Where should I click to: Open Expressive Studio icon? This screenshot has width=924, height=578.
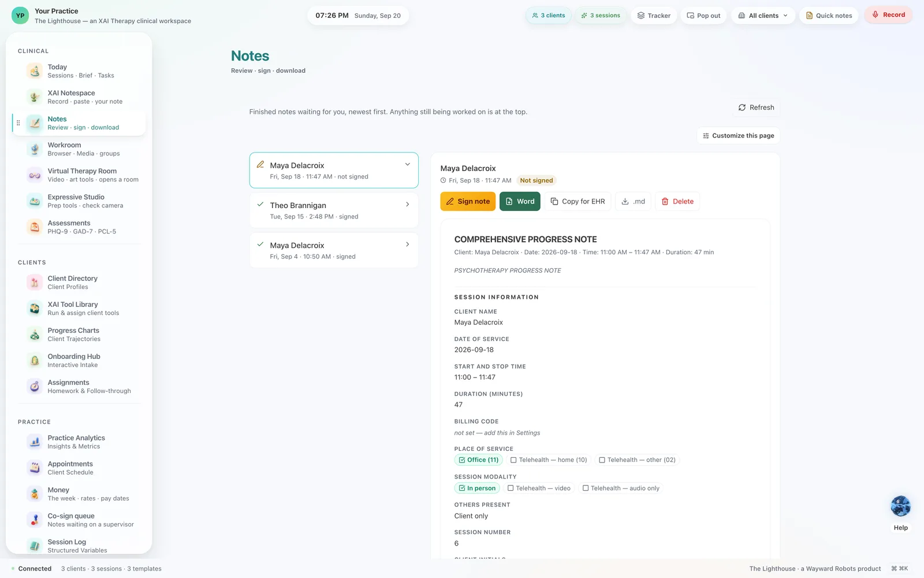pyautogui.click(x=35, y=201)
